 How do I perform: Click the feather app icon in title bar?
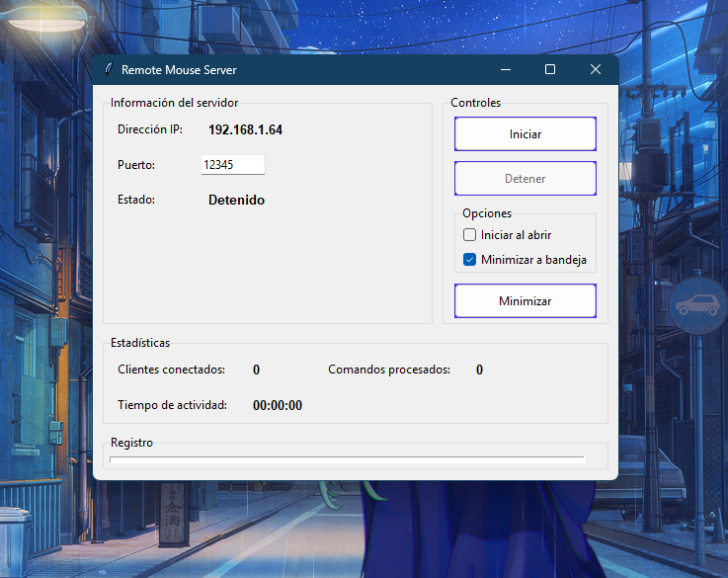109,69
